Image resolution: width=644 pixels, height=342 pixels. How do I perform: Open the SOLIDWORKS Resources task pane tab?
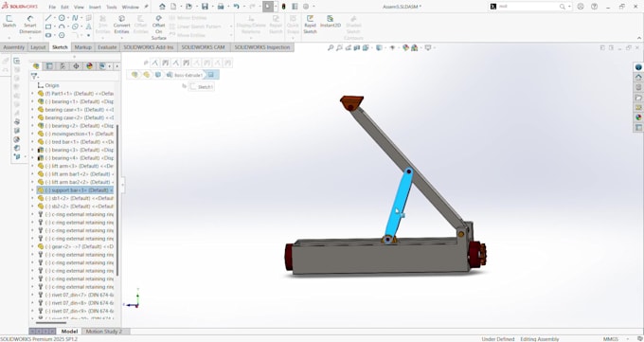638,78
